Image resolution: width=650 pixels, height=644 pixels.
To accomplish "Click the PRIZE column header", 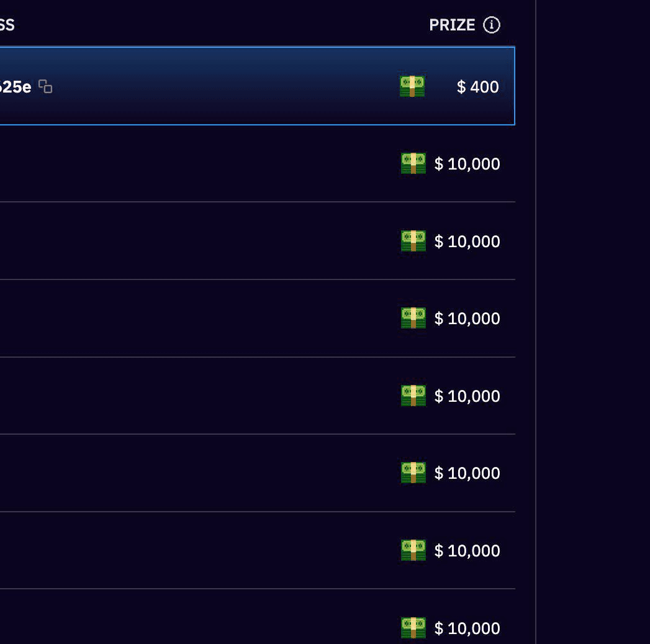I will click(x=452, y=25).
